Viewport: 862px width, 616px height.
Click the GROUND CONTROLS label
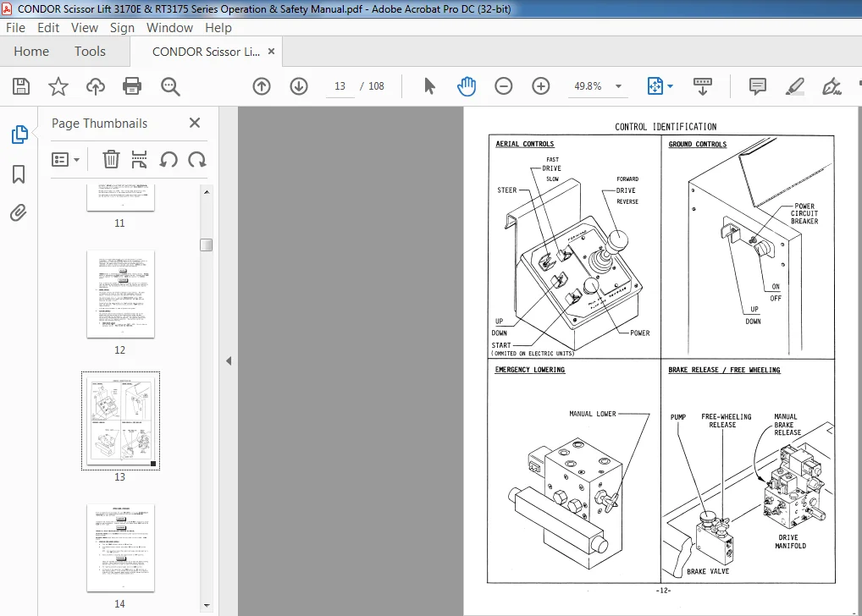click(698, 144)
